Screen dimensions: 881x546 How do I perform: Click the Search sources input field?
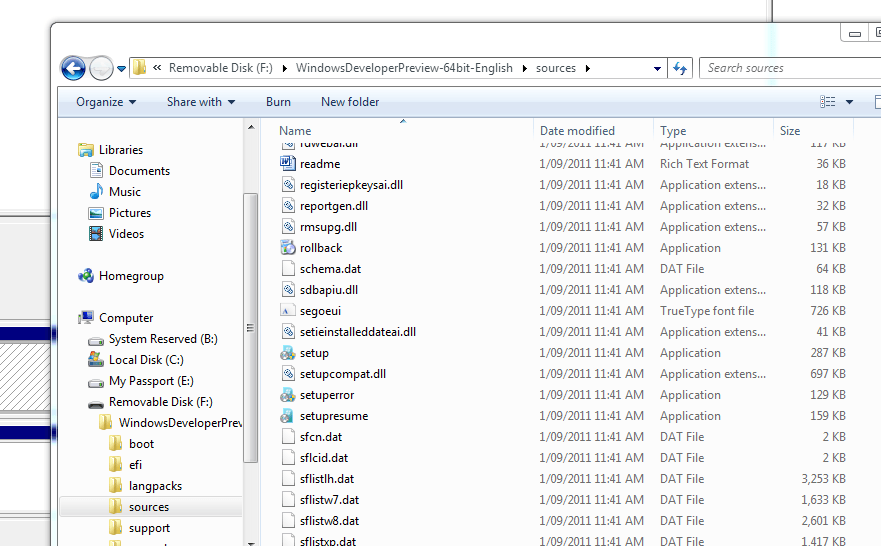(x=792, y=68)
